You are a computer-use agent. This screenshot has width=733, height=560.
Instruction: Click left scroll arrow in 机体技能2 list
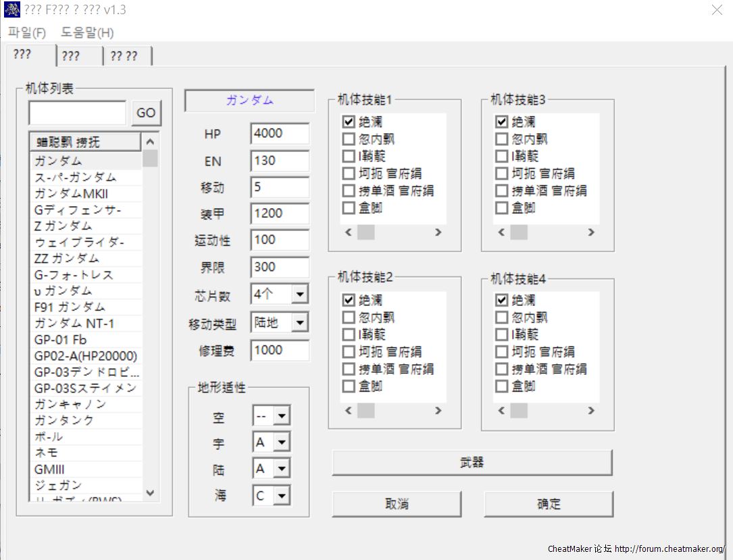[349, 411]
